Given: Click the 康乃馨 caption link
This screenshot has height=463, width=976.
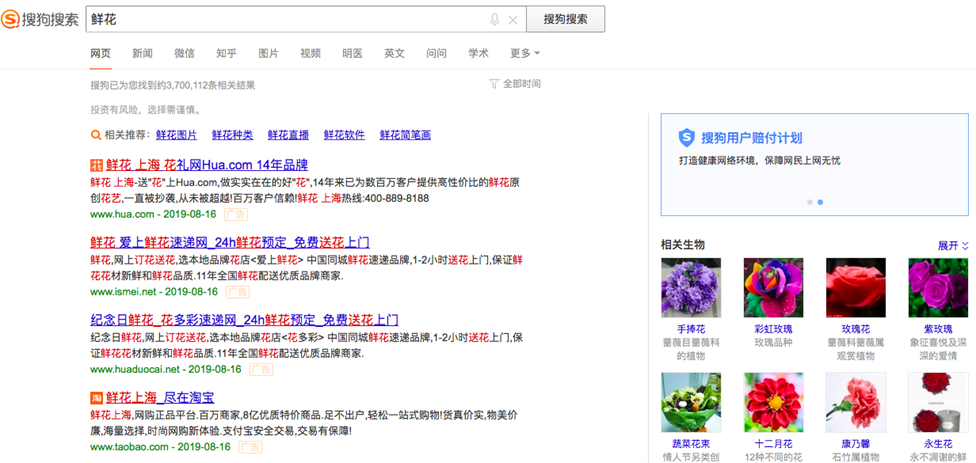Looking at the screenshot, I should tap(856, 444).
